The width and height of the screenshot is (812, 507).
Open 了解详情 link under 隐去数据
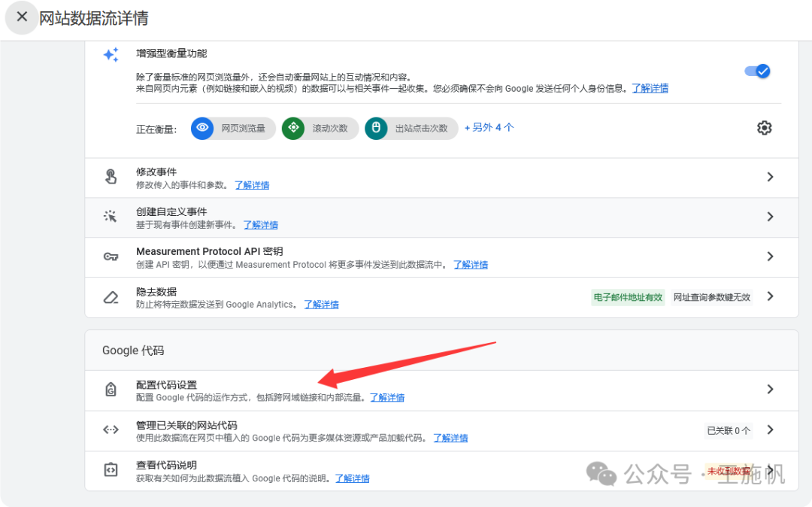(322, 305)
